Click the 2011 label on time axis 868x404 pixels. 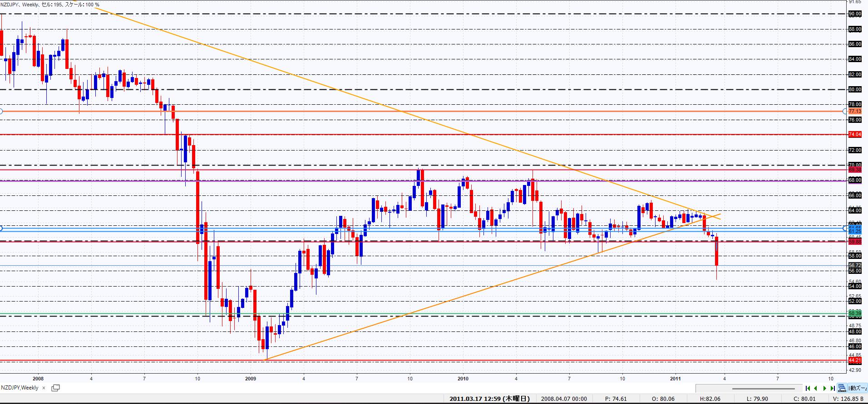click(x=675, y=379)
